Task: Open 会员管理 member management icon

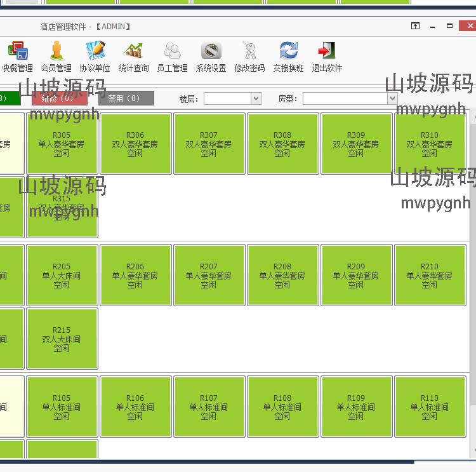Action: [x=56, y=50]
